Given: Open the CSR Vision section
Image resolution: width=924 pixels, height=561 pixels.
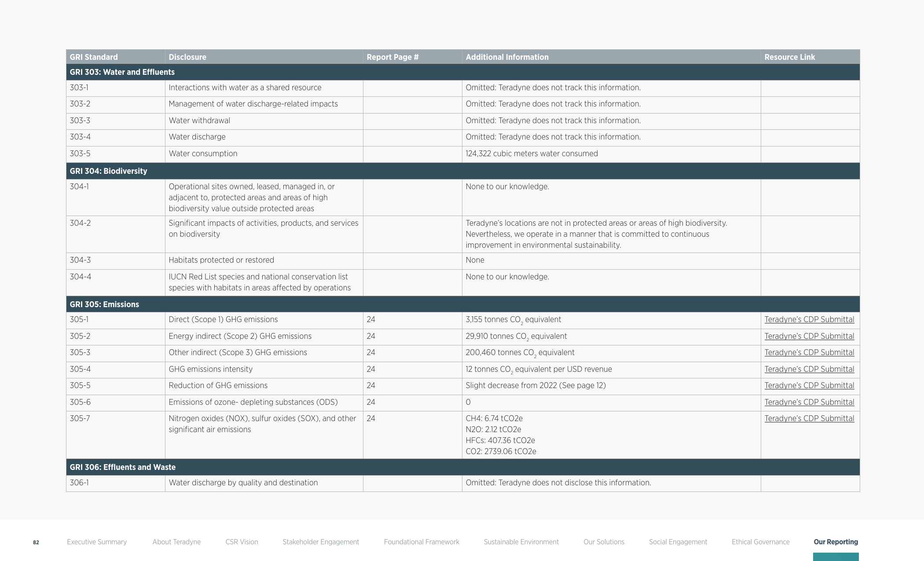Looking at the screenshot, I should click(x=242, y=542).
